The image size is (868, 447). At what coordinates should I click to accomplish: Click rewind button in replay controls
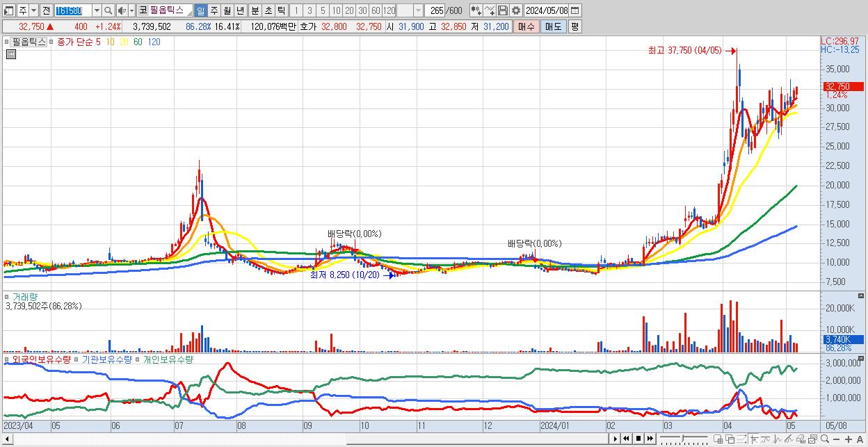626,439
